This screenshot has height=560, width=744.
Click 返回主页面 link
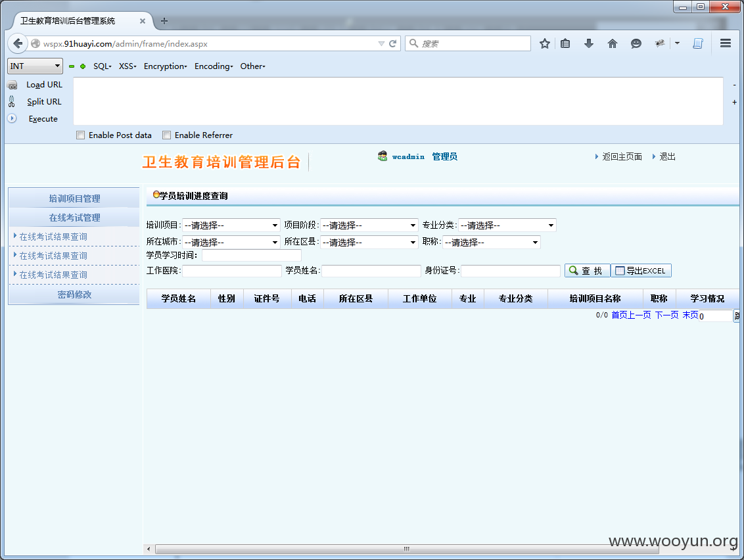coord(622,156)
